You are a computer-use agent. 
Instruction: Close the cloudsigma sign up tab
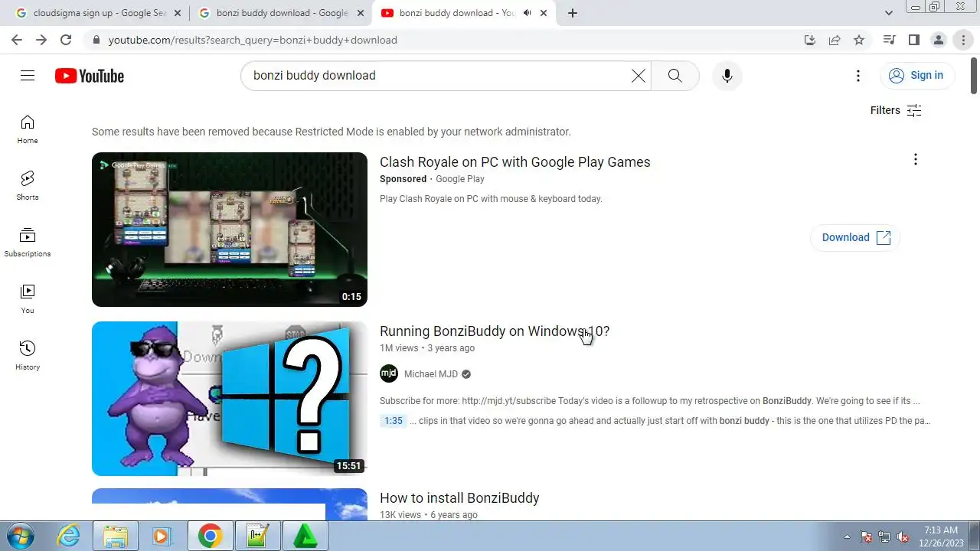point(177,13)
